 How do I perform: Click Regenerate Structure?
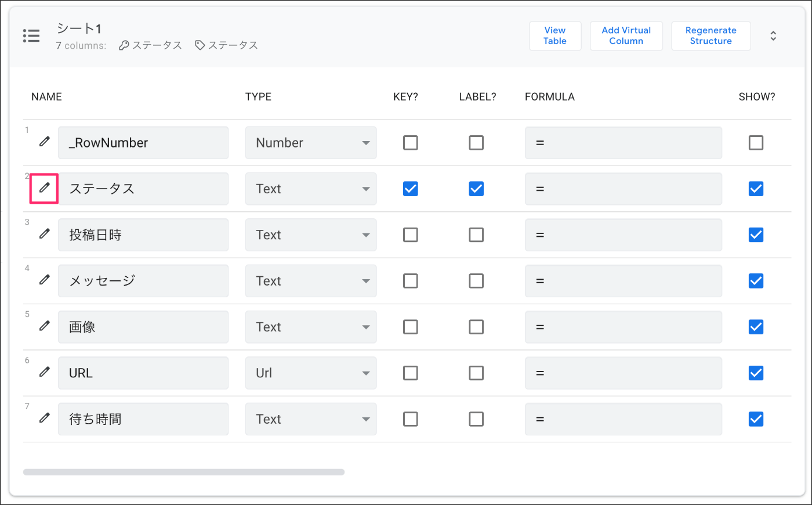tap(711, 36)
